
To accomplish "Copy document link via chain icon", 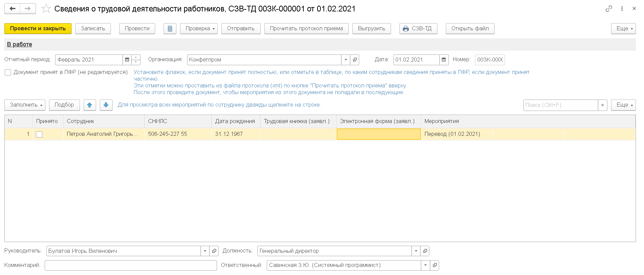I will [x=609, y=9].
